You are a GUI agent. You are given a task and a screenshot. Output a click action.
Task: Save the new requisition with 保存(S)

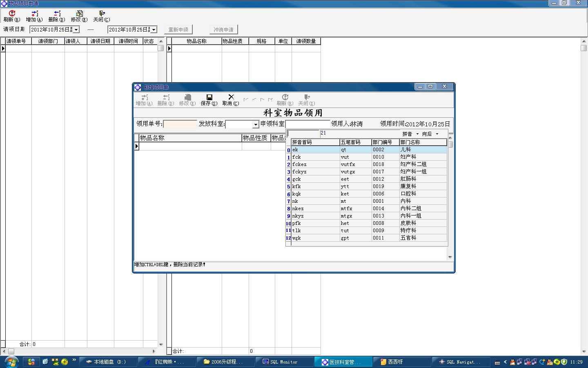click(x=209, y=100)
